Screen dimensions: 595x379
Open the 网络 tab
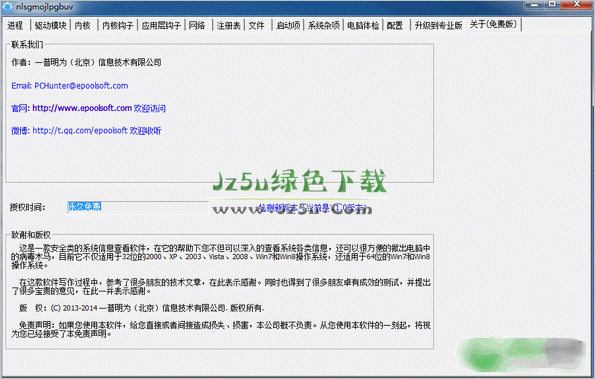[x=197, y=25]
